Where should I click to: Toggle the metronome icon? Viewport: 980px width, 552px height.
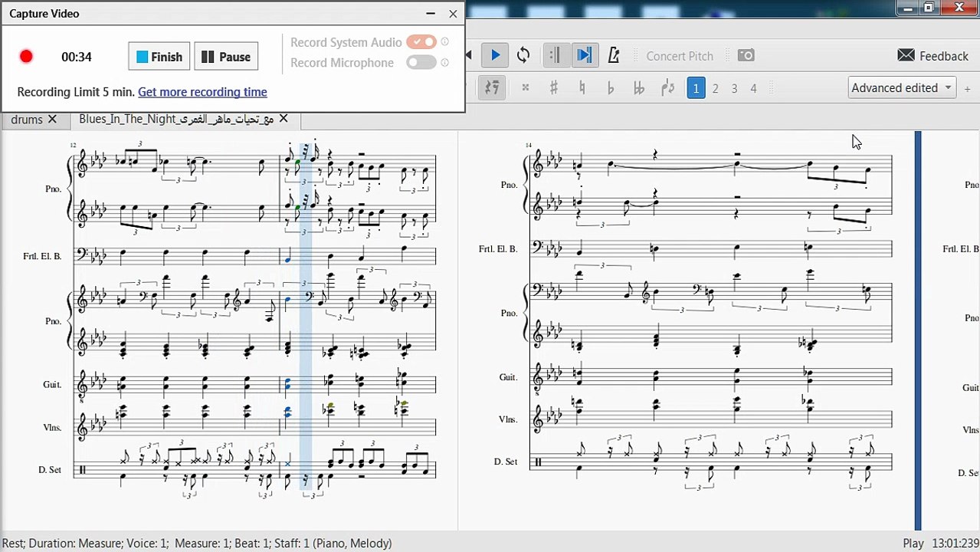pyautogui.click(x=613, y=55)
